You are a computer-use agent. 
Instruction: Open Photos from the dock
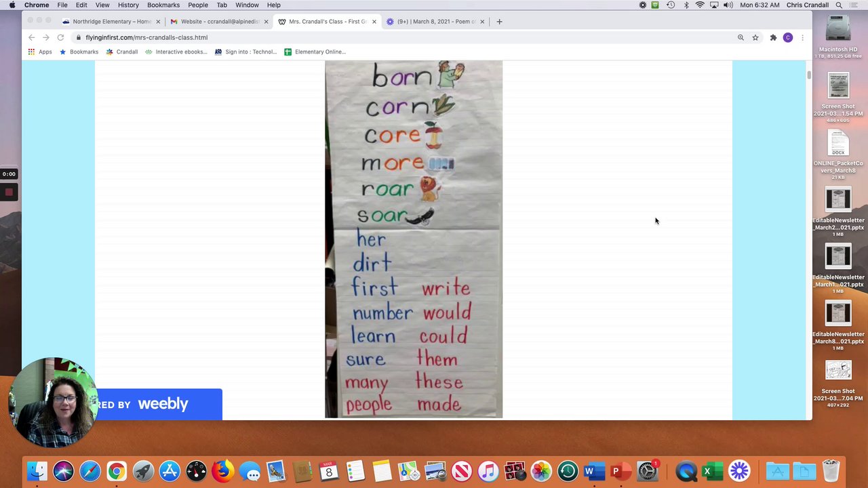coord(541,470)
